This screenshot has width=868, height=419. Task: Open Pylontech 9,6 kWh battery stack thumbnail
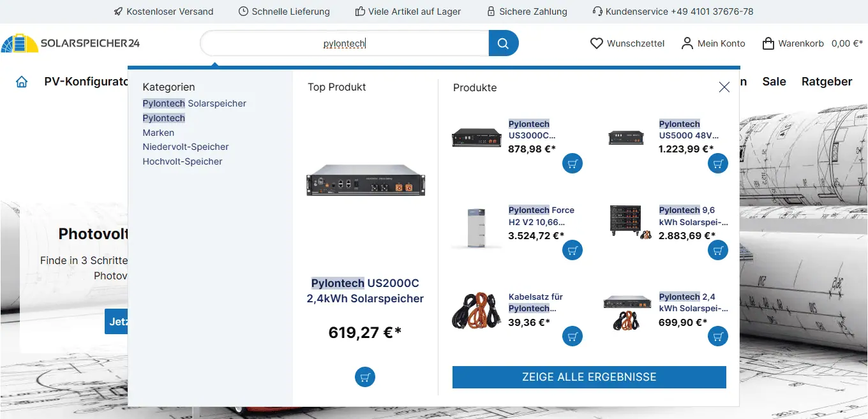(631, 222)
